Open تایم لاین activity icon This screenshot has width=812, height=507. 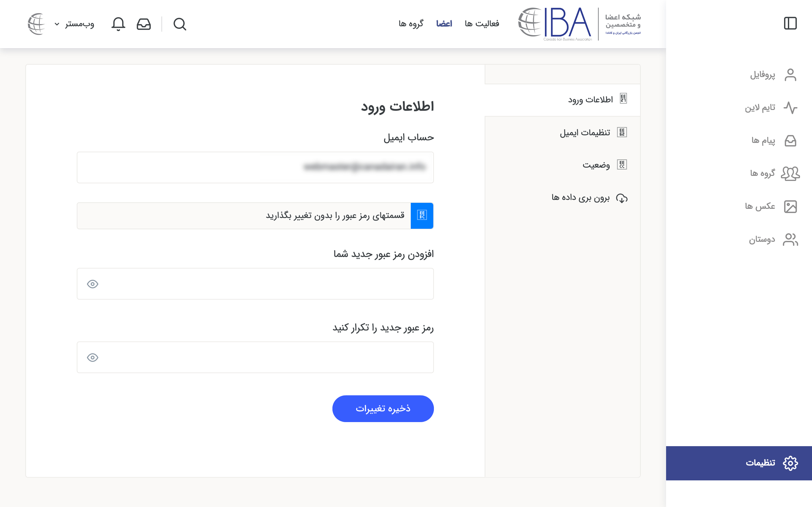click(x=790, y=108)
